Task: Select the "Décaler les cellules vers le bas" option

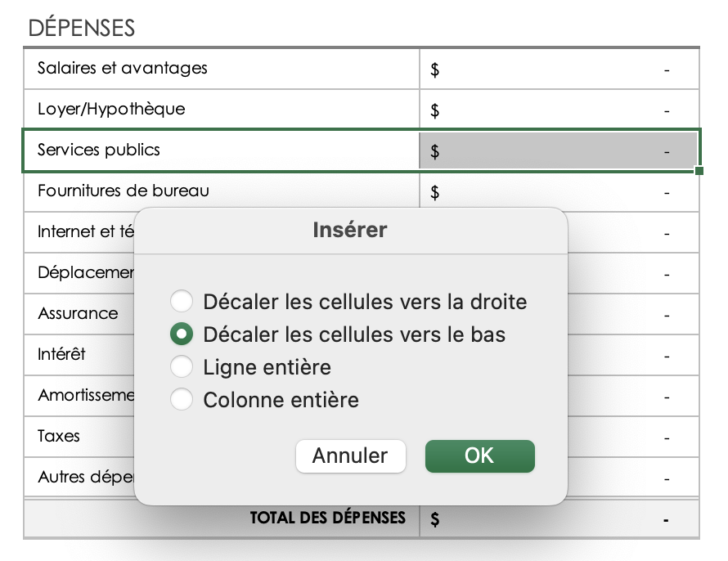Action: (x=182, y=334)
